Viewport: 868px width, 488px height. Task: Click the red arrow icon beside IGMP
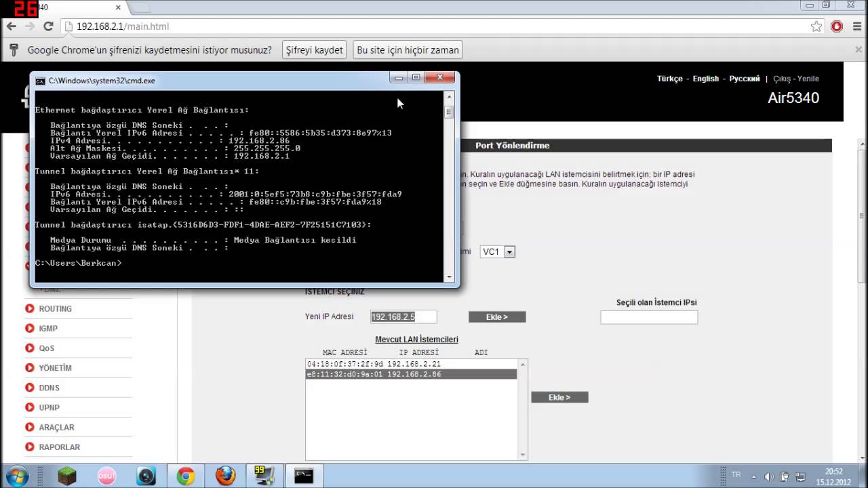coord(30,328)
